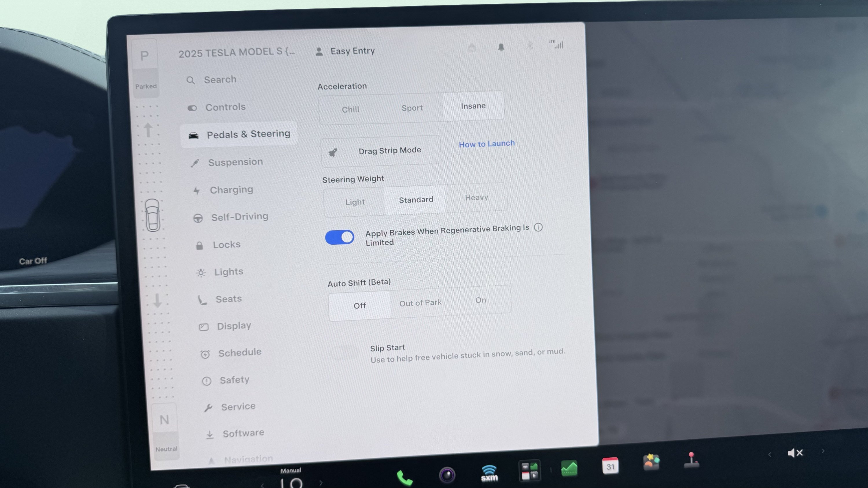This screenshot has width=868, height=488.
Task: Check the LTE signal strength indicator
Action: pos(556,44)
